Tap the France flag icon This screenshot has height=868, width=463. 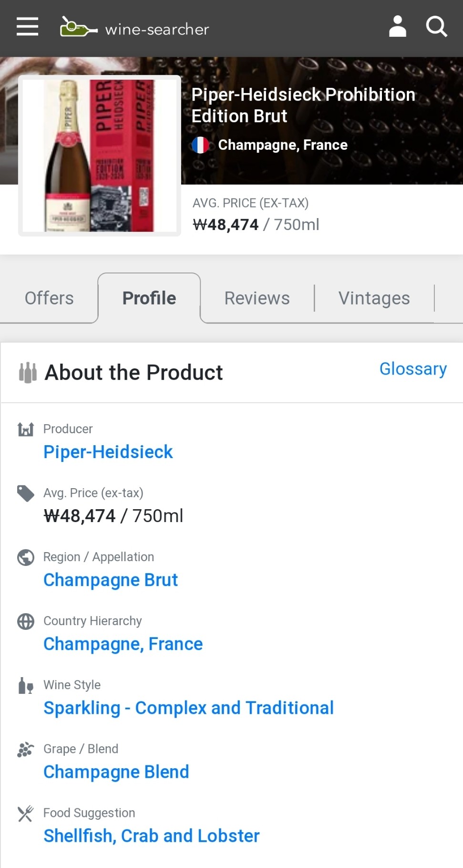200,145
